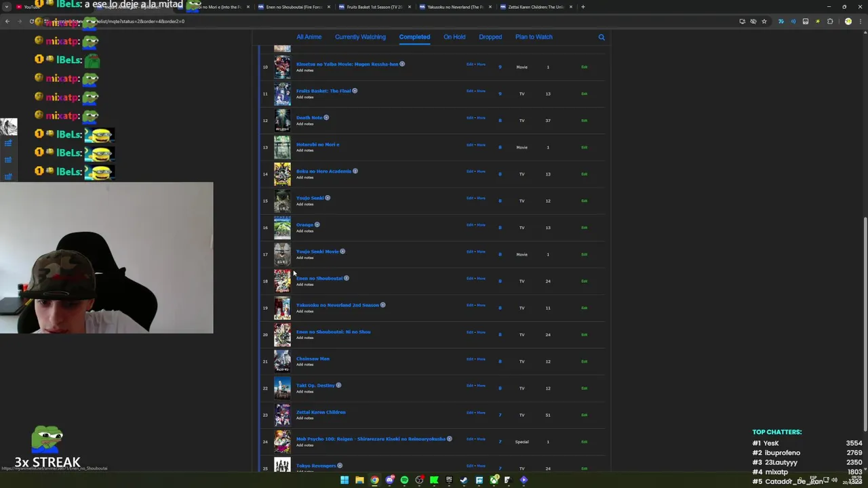The width and height of the screenshot is (868, 488).
Task: Open Yakusoku no Neverland browser tab
Action: tap(454, 7)
